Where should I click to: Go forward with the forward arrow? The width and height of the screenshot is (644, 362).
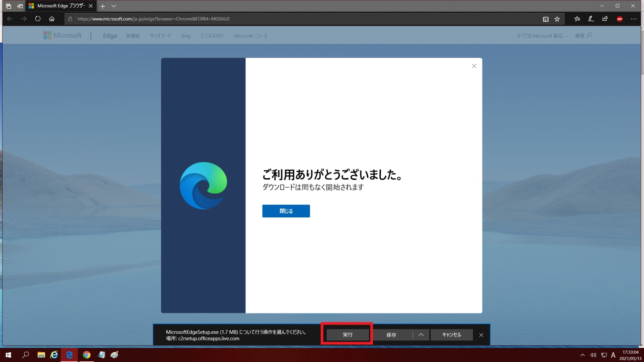click(24, 19)
